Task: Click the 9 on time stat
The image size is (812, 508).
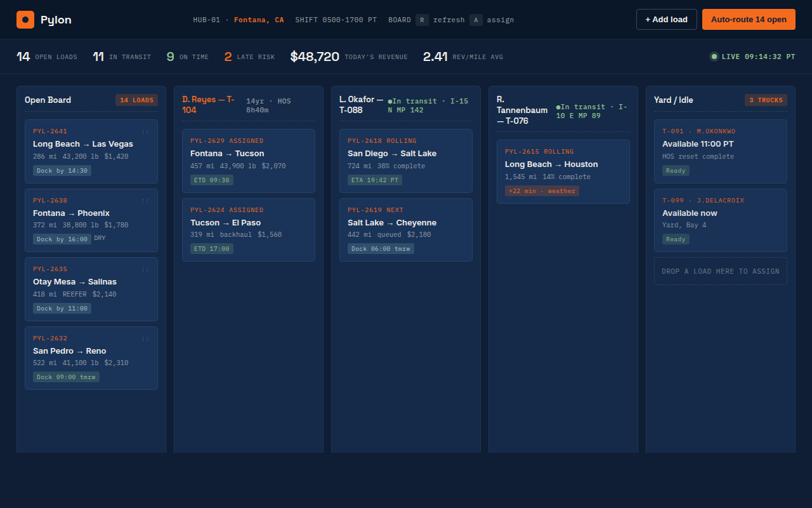Action: pos(187,57)
